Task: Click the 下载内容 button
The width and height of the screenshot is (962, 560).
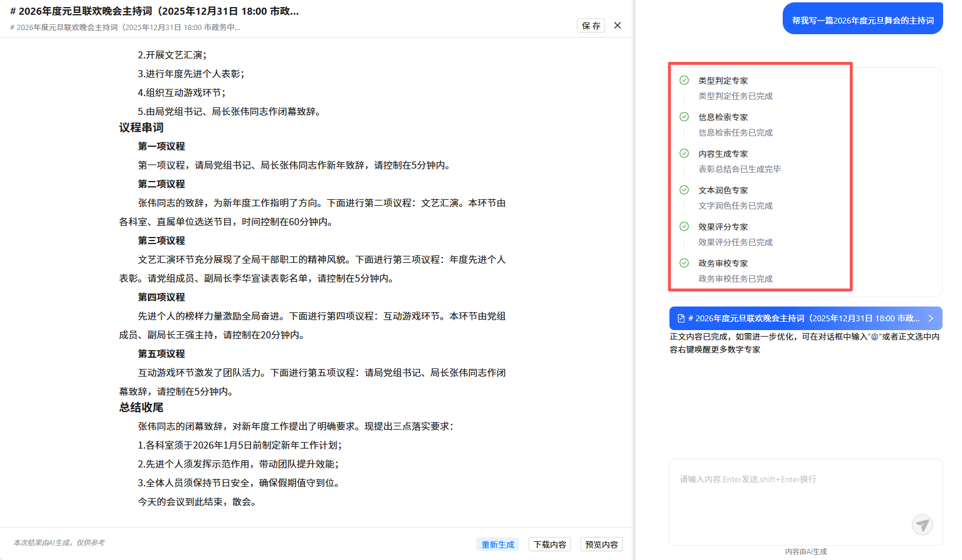Action: [x=550, y=544]
